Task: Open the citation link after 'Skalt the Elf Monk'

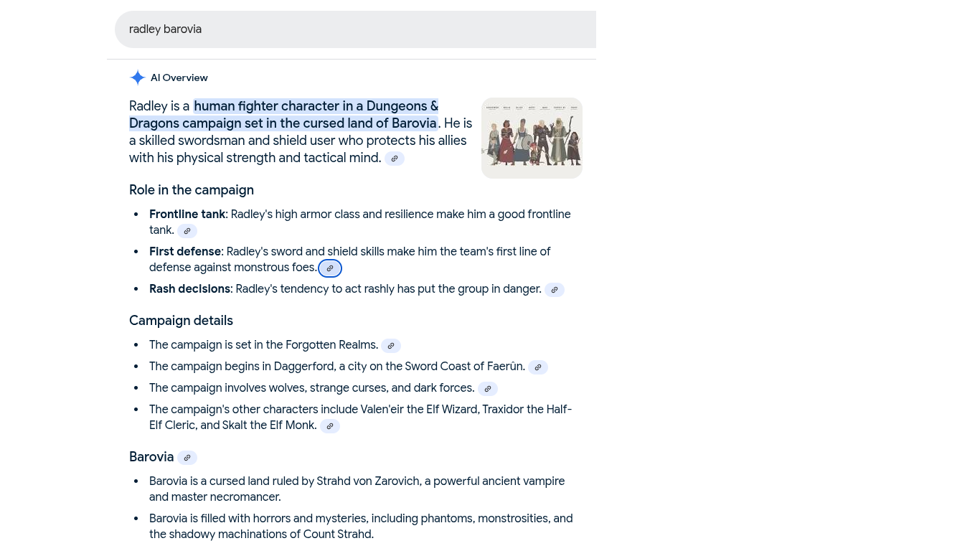Action: (x=330, y=426)
